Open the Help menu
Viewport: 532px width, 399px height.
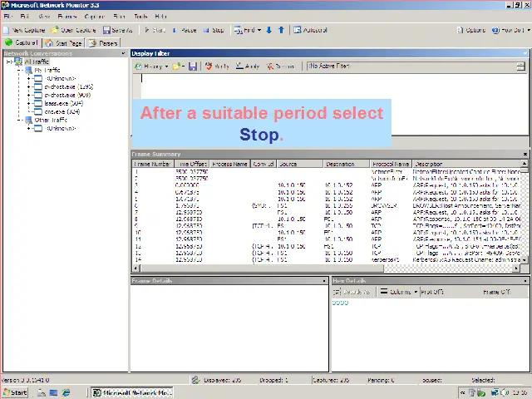160,17
